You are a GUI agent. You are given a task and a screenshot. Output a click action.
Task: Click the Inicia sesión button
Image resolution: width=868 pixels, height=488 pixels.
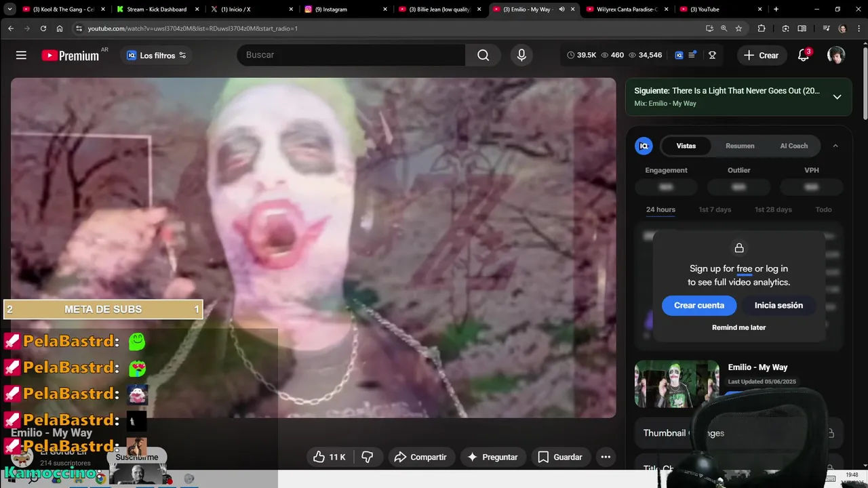point(778,305)
